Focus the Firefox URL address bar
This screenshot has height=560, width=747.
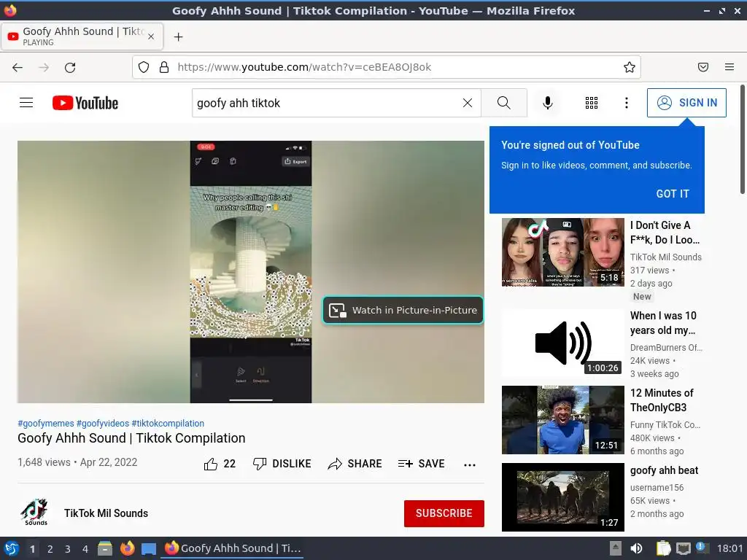387,67
